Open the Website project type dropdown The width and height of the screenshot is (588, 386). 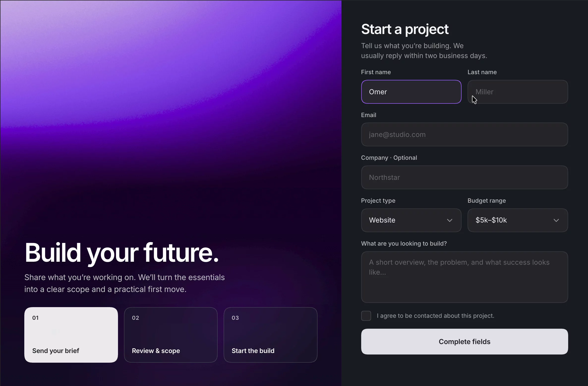pos(411,220)
